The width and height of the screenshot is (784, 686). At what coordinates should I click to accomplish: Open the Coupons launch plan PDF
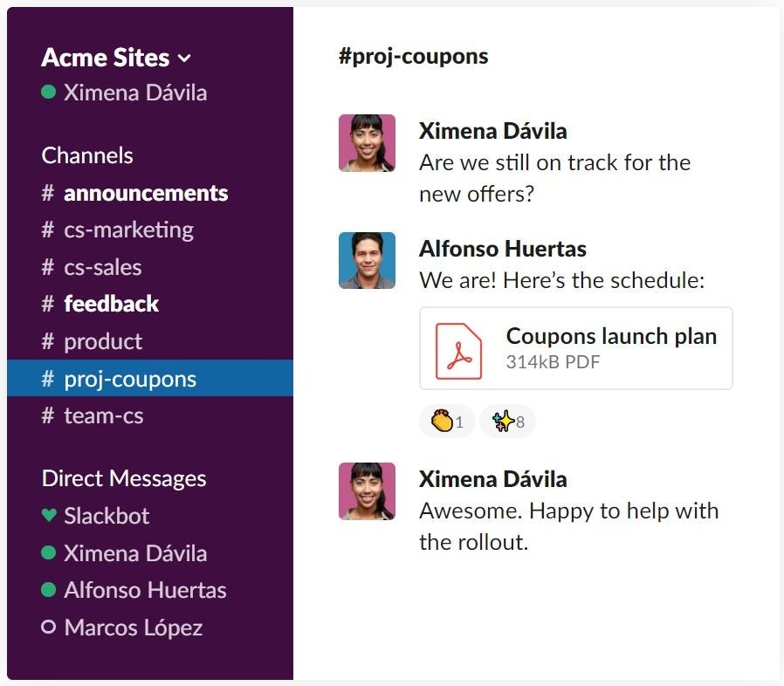[x=611, y=335]
